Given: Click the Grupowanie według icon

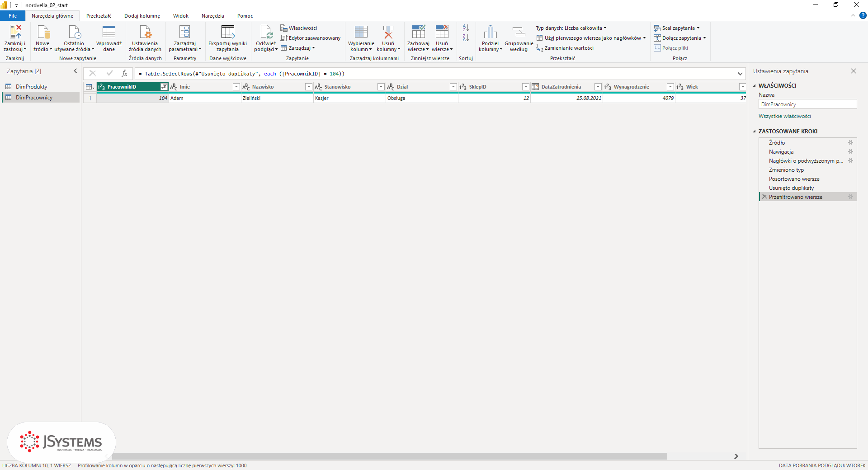Looking at the screenshot, I should [519, 32].
